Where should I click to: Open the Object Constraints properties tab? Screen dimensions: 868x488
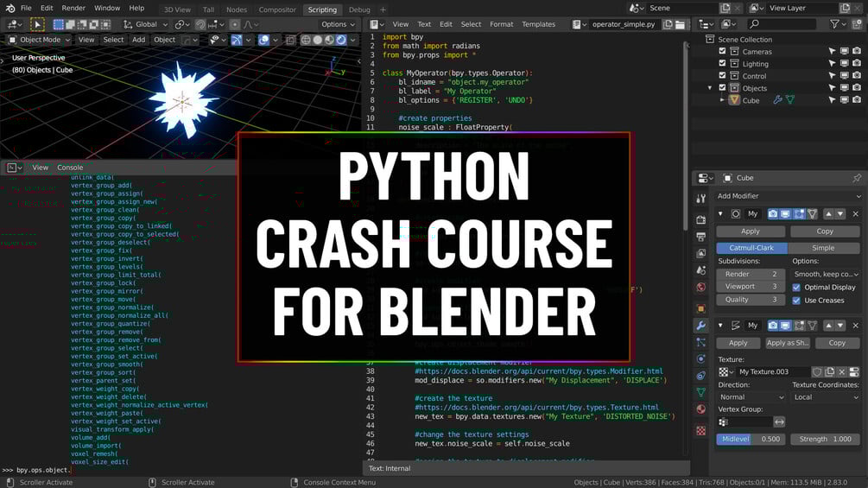[x=700, y=376]
